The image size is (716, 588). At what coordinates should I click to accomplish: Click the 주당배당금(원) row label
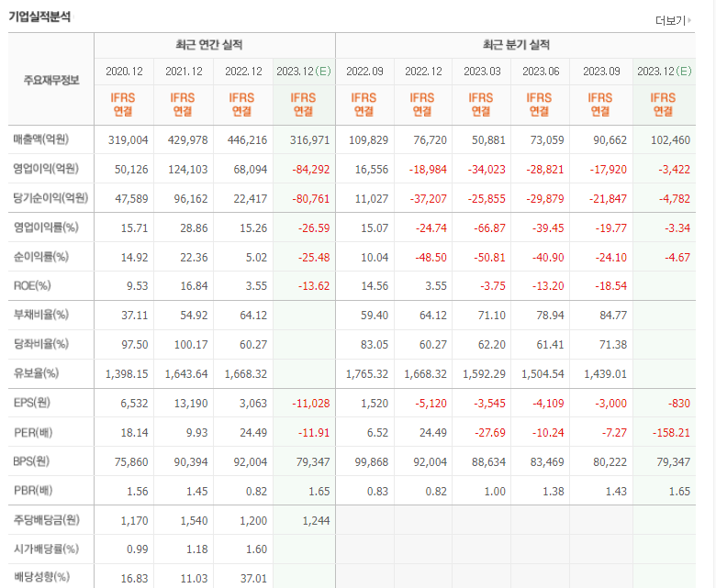click(46, 520)
